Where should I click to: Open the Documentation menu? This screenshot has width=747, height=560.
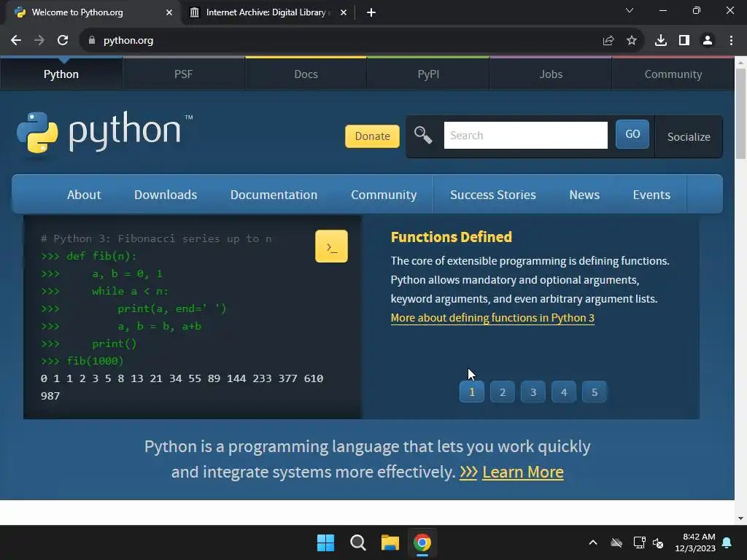pos(274,195)
